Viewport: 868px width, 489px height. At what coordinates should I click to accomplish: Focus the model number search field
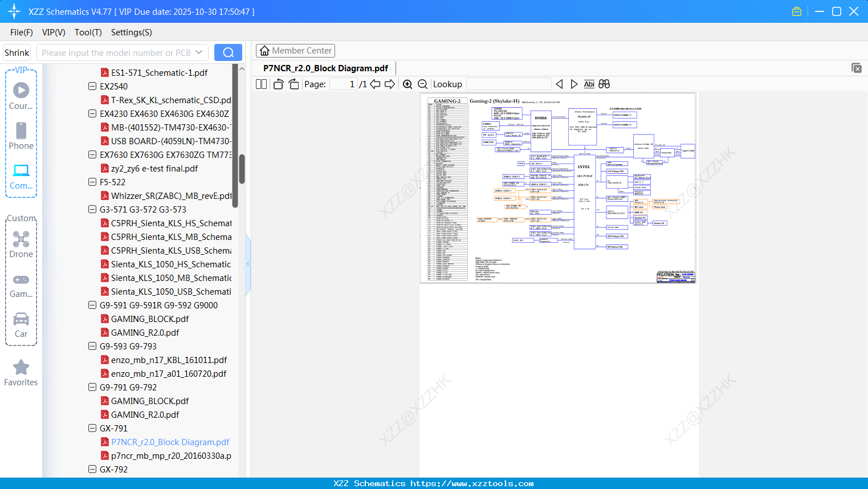tap(116, 52)
